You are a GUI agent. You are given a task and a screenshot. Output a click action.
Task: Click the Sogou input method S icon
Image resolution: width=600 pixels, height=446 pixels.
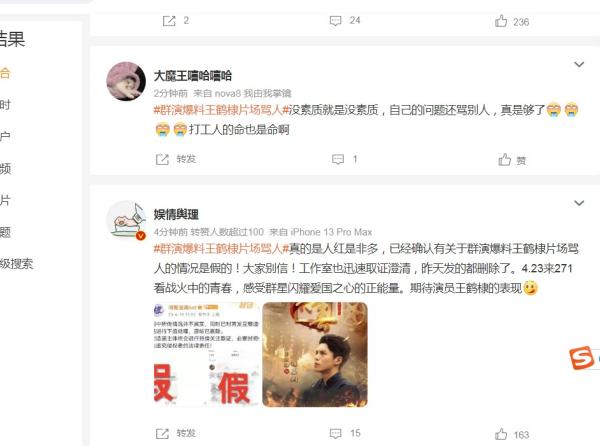pos(581,358)
